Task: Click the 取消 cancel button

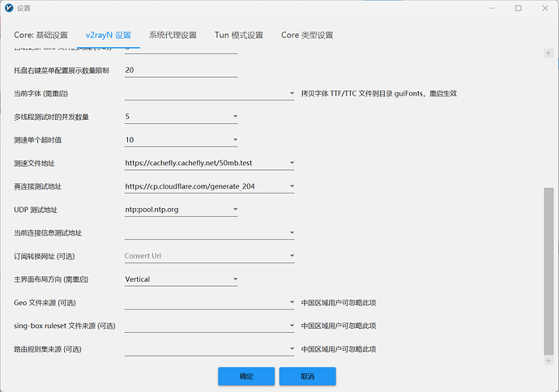Action: [x=307, y=377]
